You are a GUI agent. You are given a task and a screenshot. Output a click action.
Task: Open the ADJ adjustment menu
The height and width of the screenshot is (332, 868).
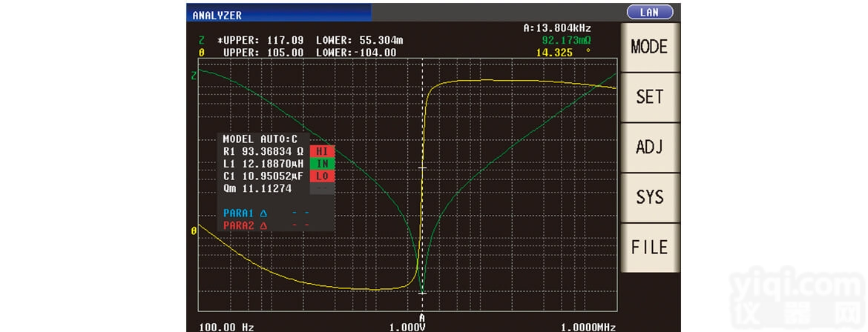point(649,147)
